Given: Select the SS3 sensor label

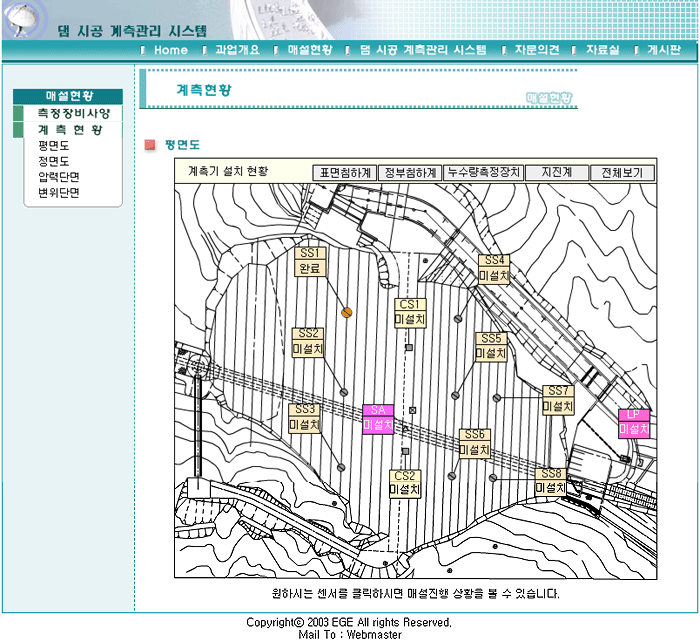Looking at the screenshot, I should [x=304, y=417].
